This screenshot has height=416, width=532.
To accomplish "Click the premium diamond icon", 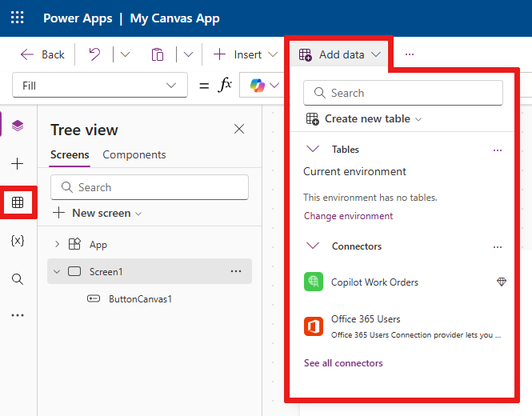I will (502, 282).
